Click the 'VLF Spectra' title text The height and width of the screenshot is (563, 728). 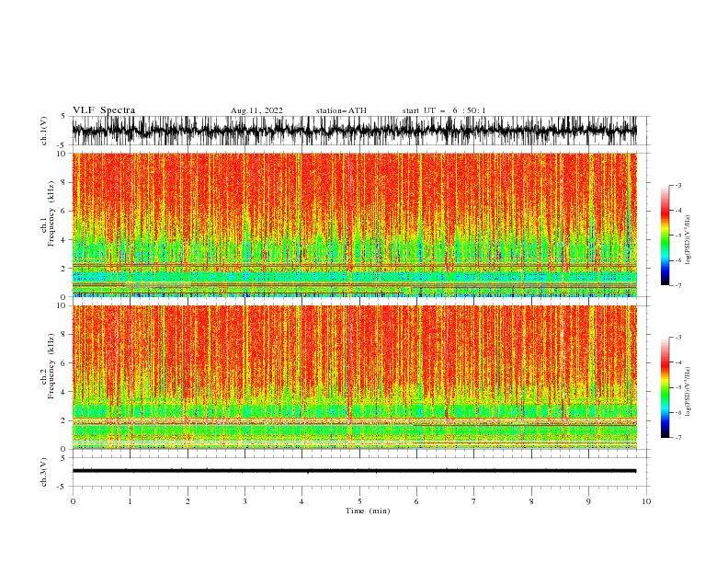tap(104, 110)
